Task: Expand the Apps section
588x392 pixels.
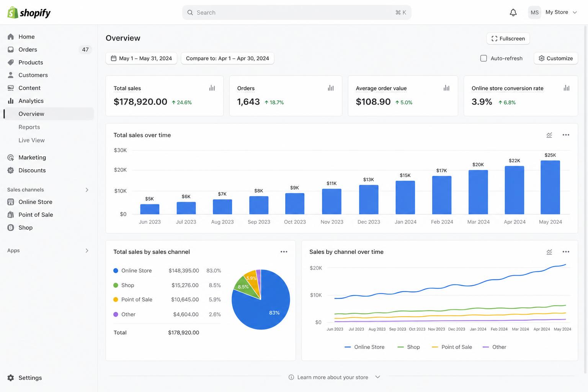Action: click(87, 251)
